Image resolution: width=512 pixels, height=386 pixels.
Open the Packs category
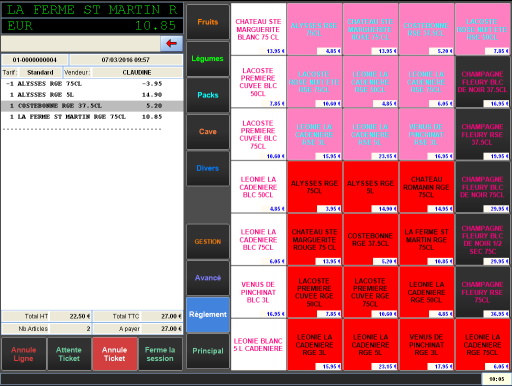pos(208,95)
